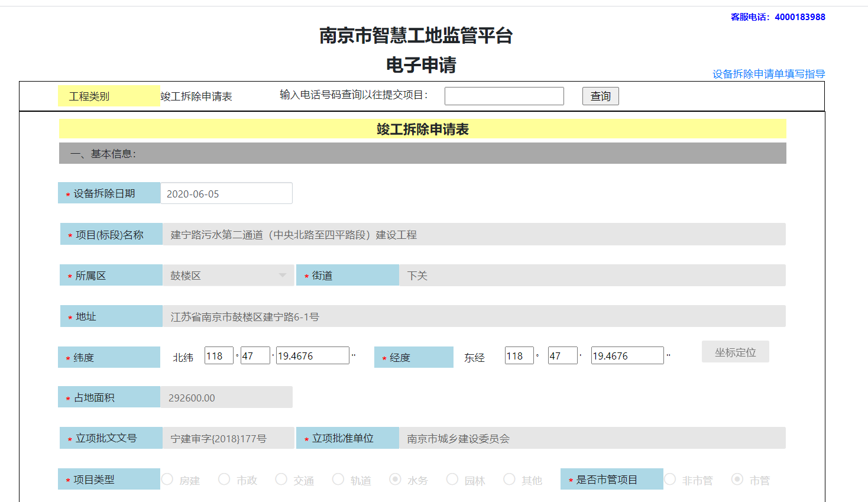Open 设备拆除申请单填写指导 link
868x502 pixels.
click(769, 74)
